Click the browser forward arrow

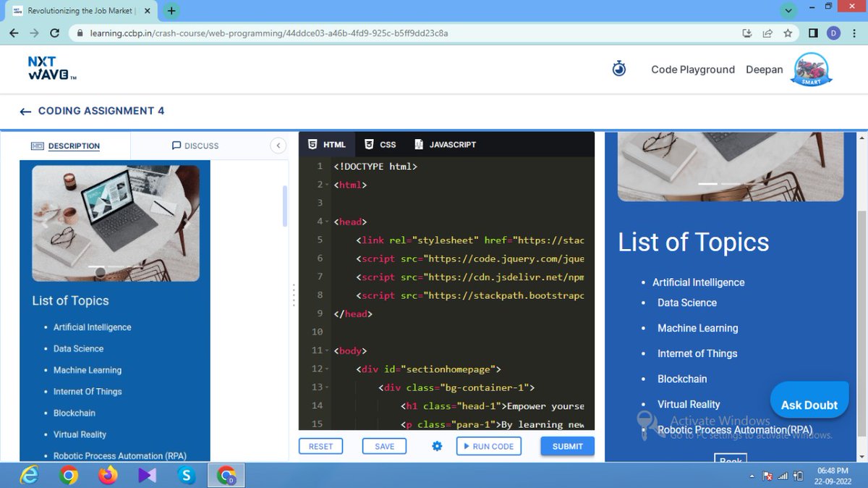[x=34, y=33]
